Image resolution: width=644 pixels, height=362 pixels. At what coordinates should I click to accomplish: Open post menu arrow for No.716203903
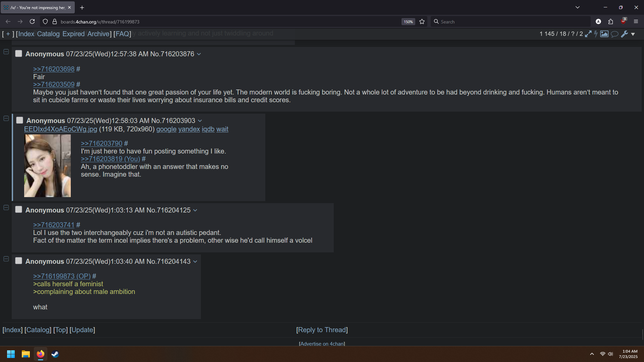[x=200, y=121]
